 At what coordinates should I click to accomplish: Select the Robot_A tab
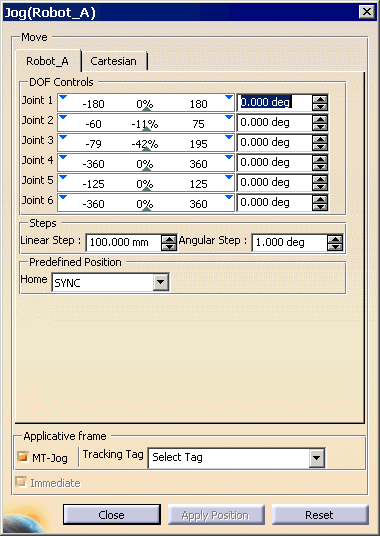pos(48,61)
